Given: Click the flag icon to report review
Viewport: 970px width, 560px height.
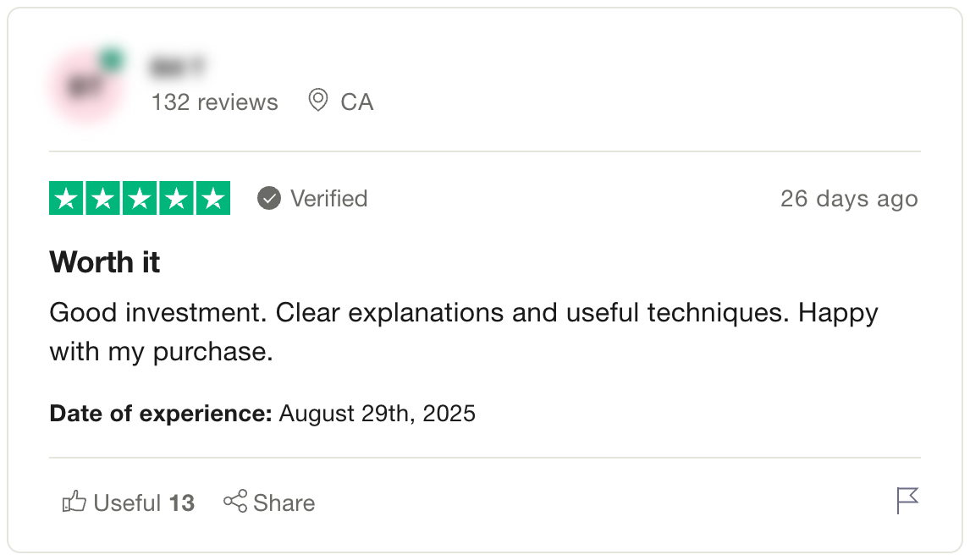Looking at the screenshot, I should click(908, 502).
